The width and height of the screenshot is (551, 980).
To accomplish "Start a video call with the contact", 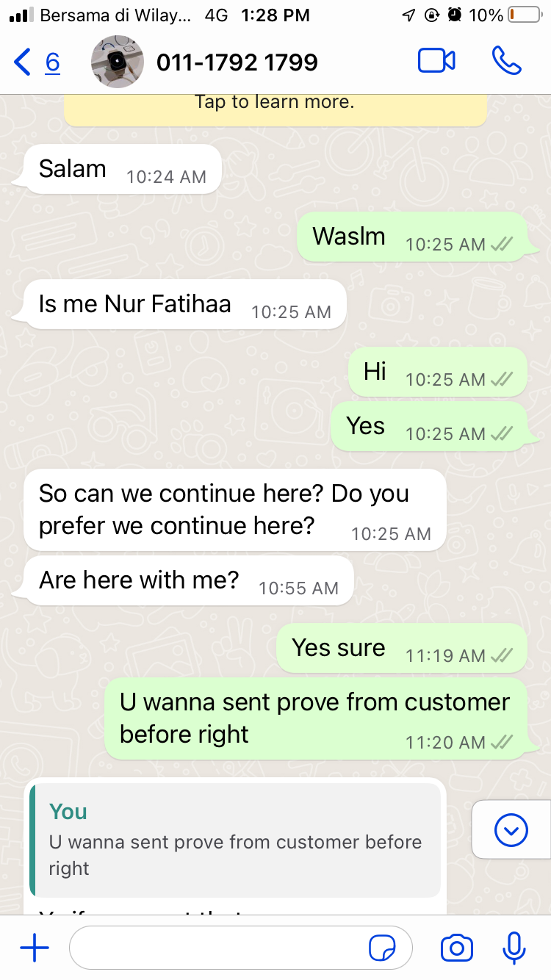I will 436,62.
